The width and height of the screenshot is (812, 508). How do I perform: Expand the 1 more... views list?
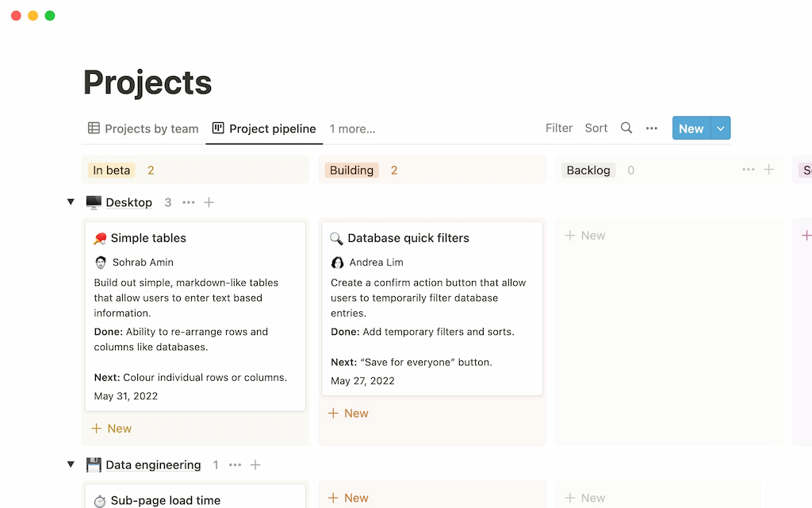(x=352, y=129)
